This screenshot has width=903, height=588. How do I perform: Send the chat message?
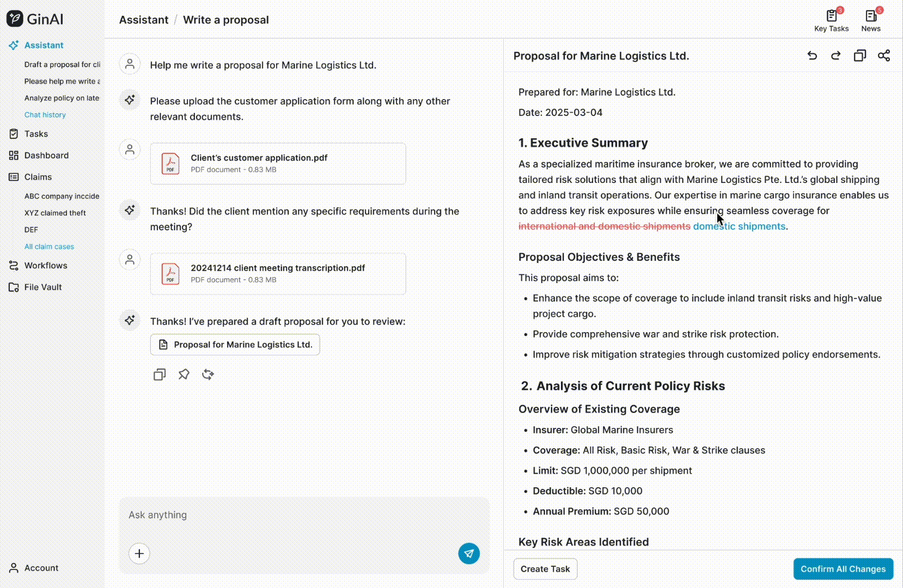[x=469, y=554]
